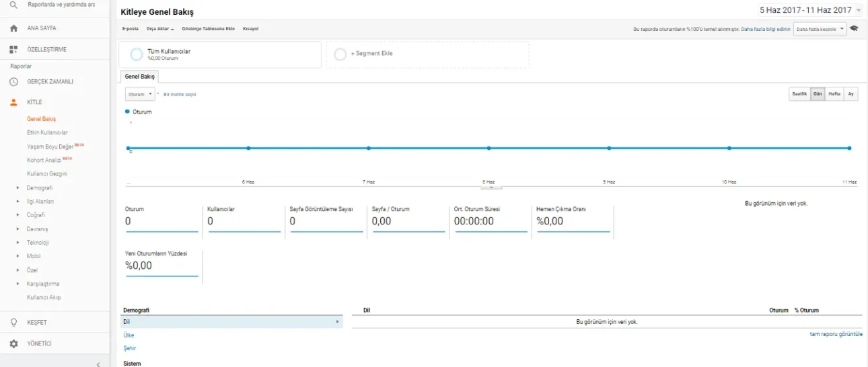
Task: Open the Dışa Aktar menu
Action: tap(160, 29)
